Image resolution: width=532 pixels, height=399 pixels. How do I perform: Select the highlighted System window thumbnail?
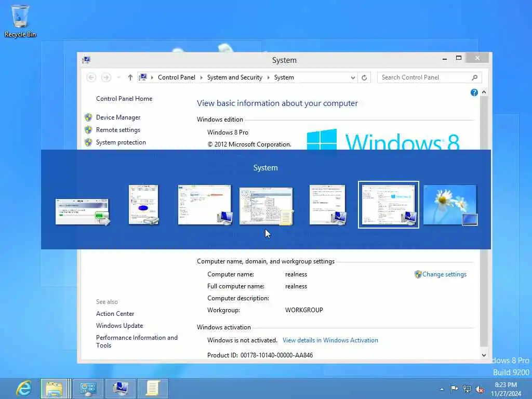pyautogui.click(x=389, y=205)
